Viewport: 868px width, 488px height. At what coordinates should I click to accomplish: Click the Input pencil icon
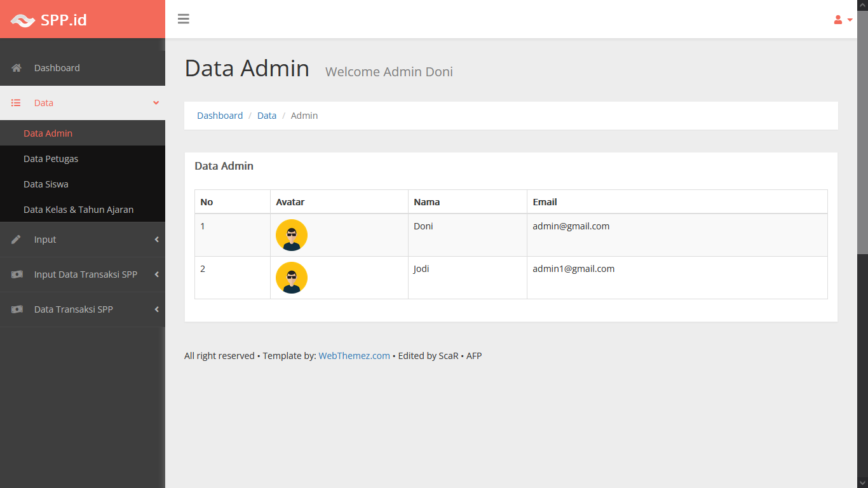(17, 240)
